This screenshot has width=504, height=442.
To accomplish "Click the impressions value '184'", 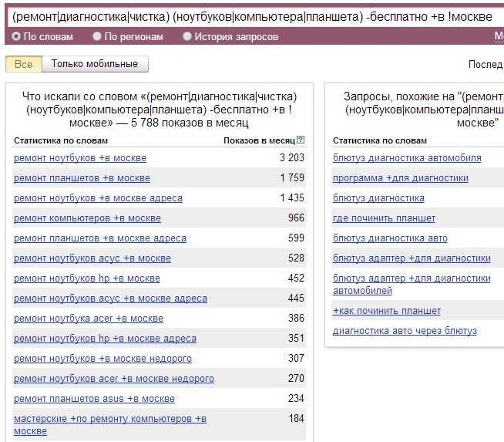I will click(296, 419).
